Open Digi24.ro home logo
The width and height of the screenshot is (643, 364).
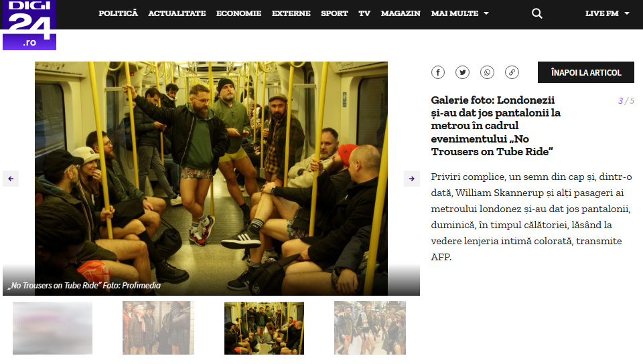[29, 25]
